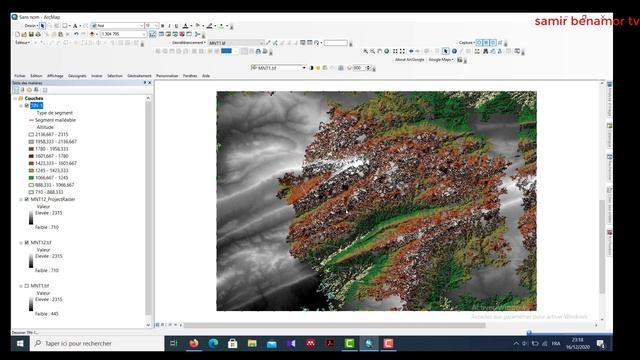Click the brightness sun icon
The height and width of the screenshot is (360, 640).
pos(318,68)
